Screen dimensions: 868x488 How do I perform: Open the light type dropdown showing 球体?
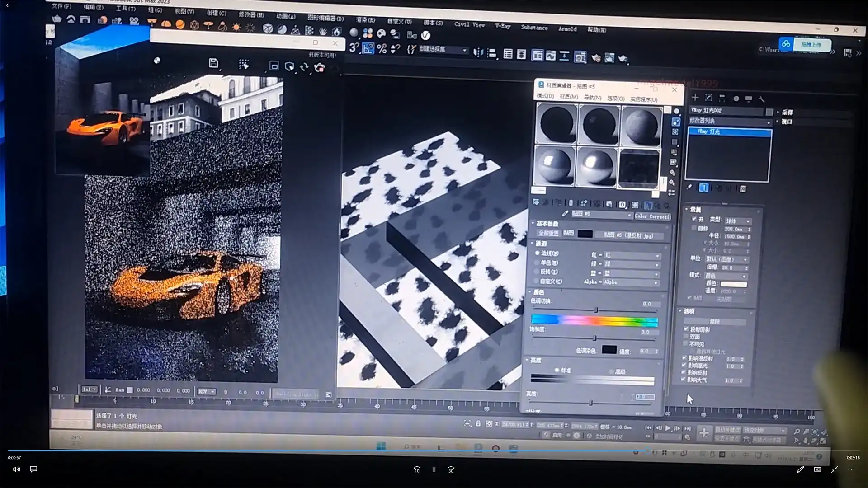click(737, 221)
